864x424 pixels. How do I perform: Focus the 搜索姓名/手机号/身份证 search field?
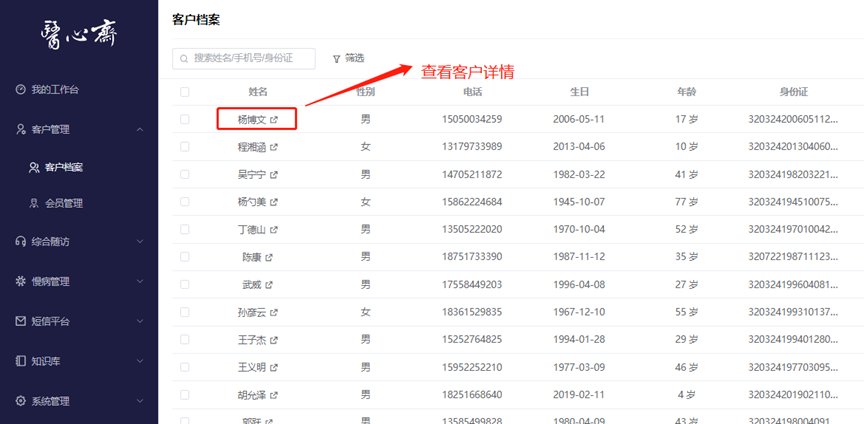click(244, 58)
